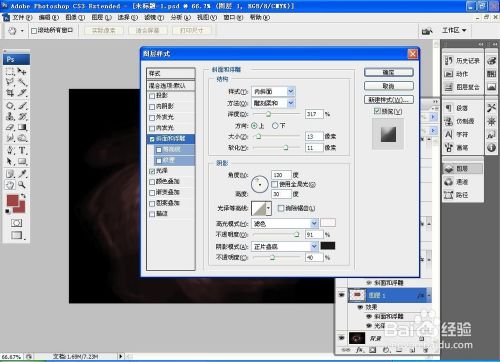Enable the 投影 (Drop Shadow) checkbox
The image size is (500, 362).
[152, 96]
